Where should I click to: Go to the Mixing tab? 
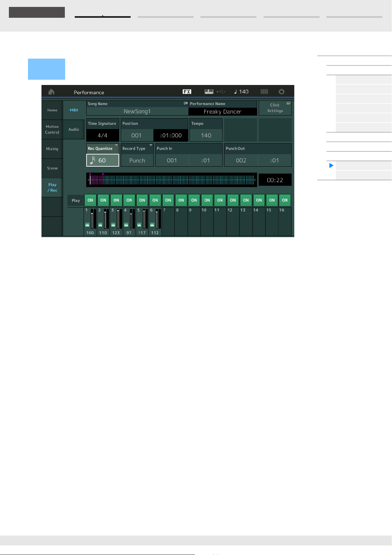52,149
